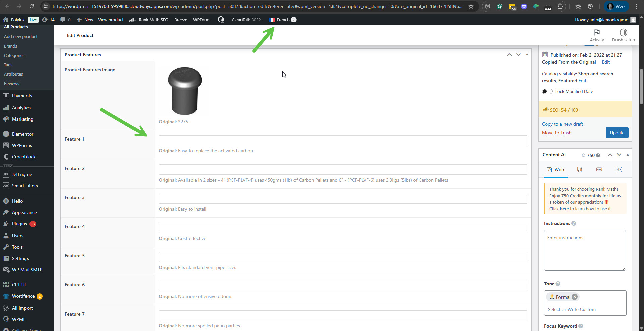Open Wordfence sidebar menu
Image resolution: width=644 pixels, height=331 pixels.
point(23,296)
